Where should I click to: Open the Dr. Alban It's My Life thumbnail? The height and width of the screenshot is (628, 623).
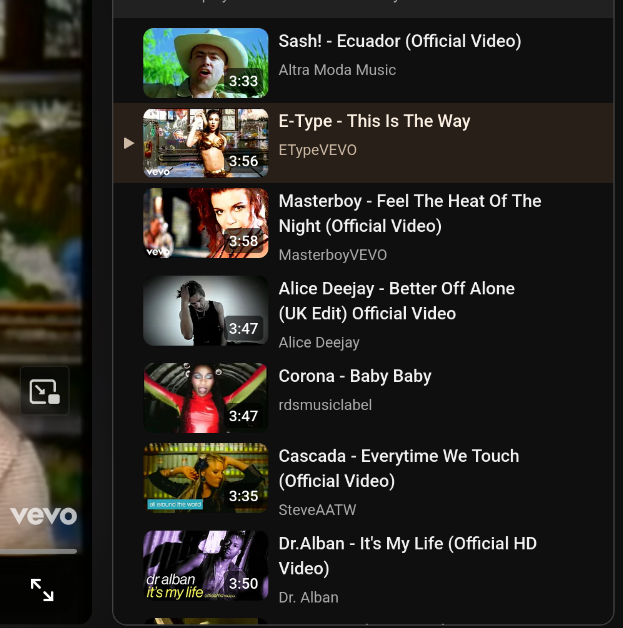coord(205,565)
